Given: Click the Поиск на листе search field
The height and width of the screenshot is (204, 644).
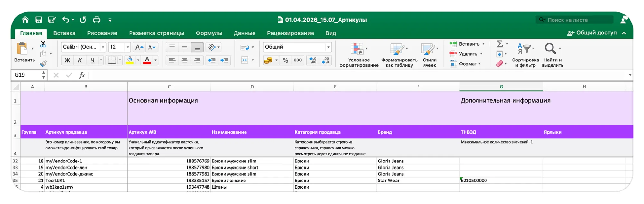Looking at the screenshot, I should [x=574, y=20].
